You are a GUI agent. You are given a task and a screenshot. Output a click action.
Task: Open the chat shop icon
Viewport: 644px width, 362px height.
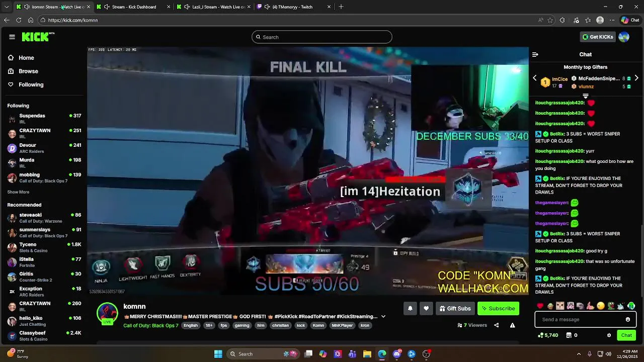[x=569, y=335]
